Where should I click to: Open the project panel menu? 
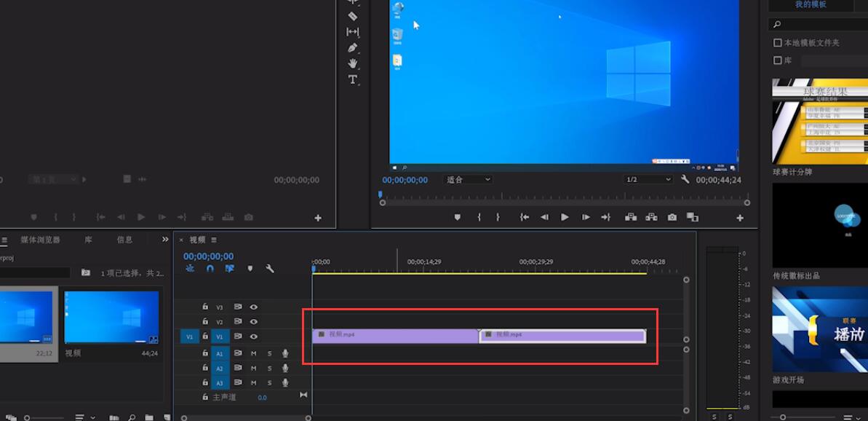point(4,240)
